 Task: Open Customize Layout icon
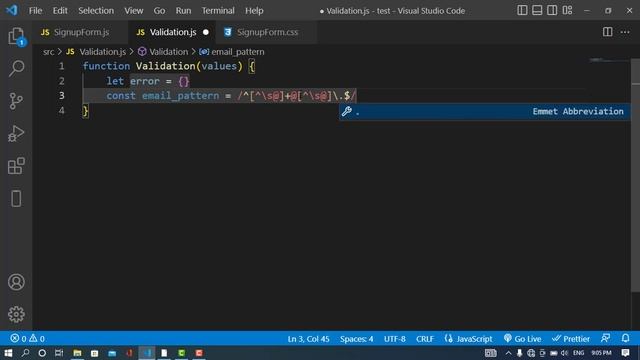(x=567, y=10)
